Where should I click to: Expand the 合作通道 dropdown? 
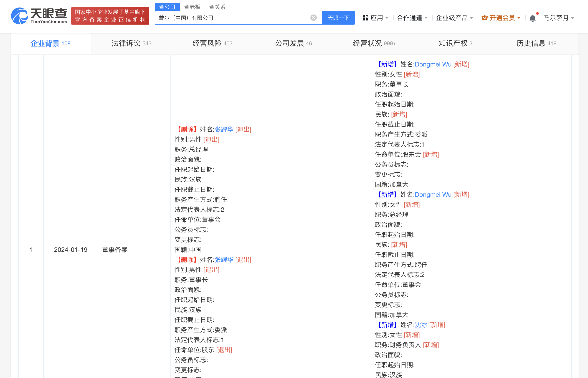[412, 18]
